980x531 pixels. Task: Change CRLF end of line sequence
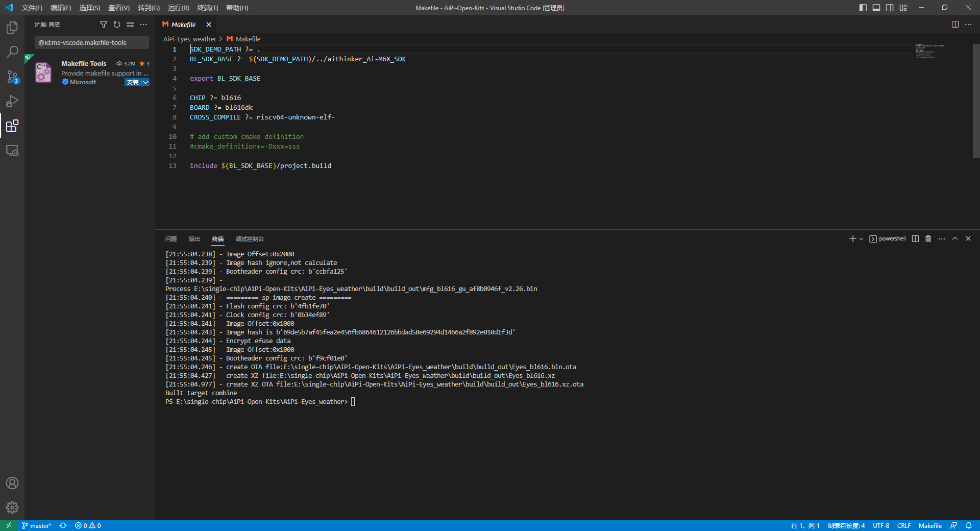click(x=904, y=525)
